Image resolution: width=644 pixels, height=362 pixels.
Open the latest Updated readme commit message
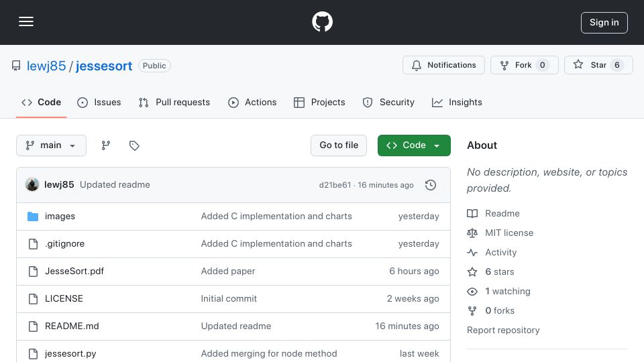[115, 185]
